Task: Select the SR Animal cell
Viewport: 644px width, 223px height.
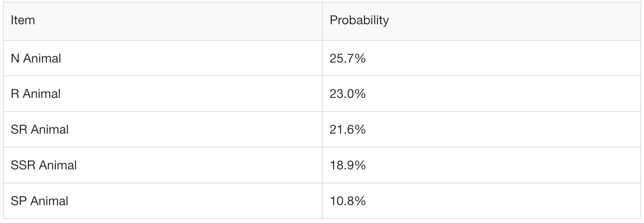Action: click(x=40, y=129)
